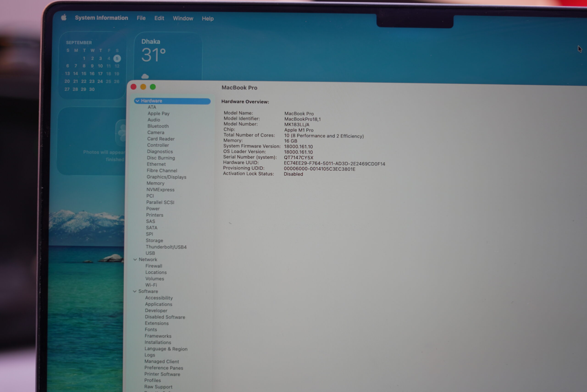Select Wi-Fi in the sidebar

151,285
